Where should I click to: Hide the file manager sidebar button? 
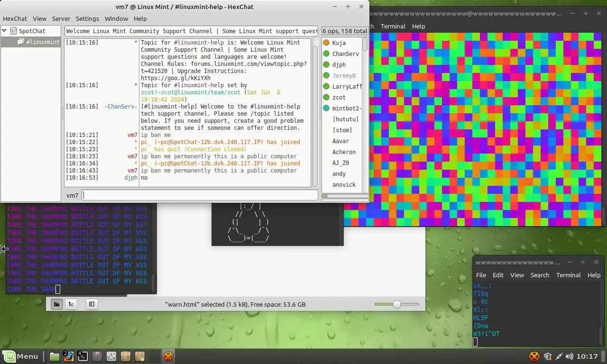coord(92,304)
